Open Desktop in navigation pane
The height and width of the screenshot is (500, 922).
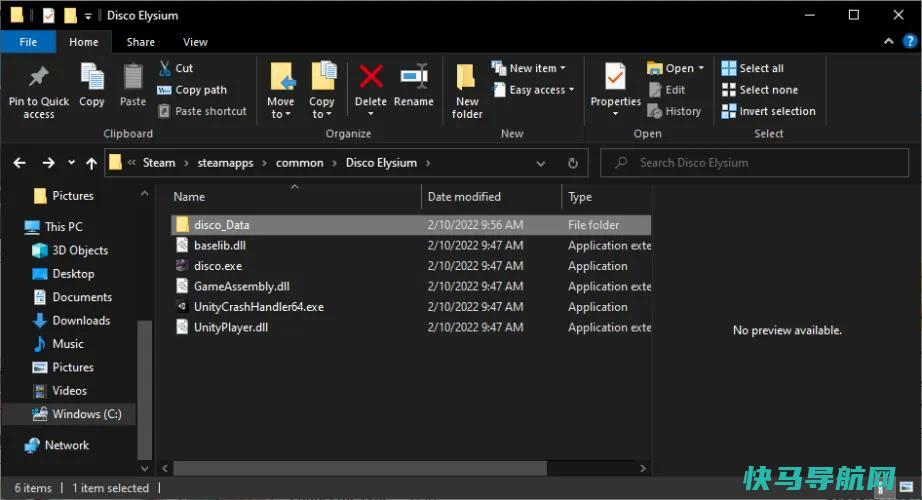coord(64,274)
